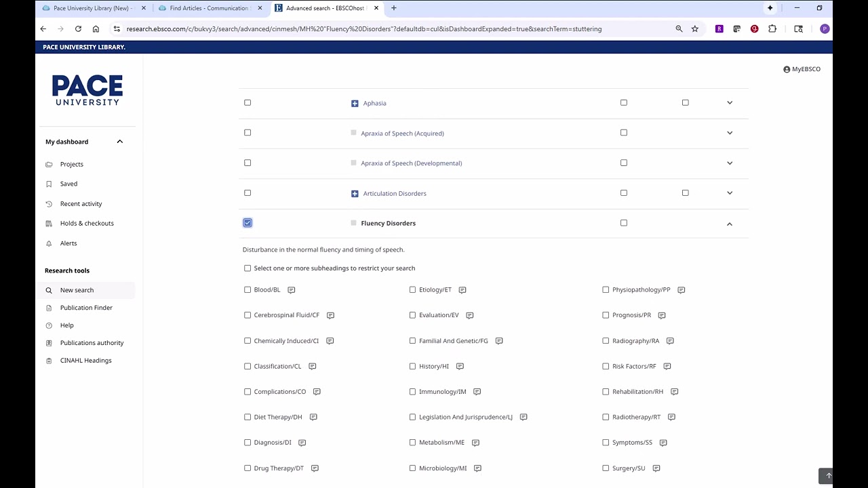Open scope note icon for Cerebrospinal Fluid/CF
The height and width of the screenshot is (488, 868).
click(331, 315)
